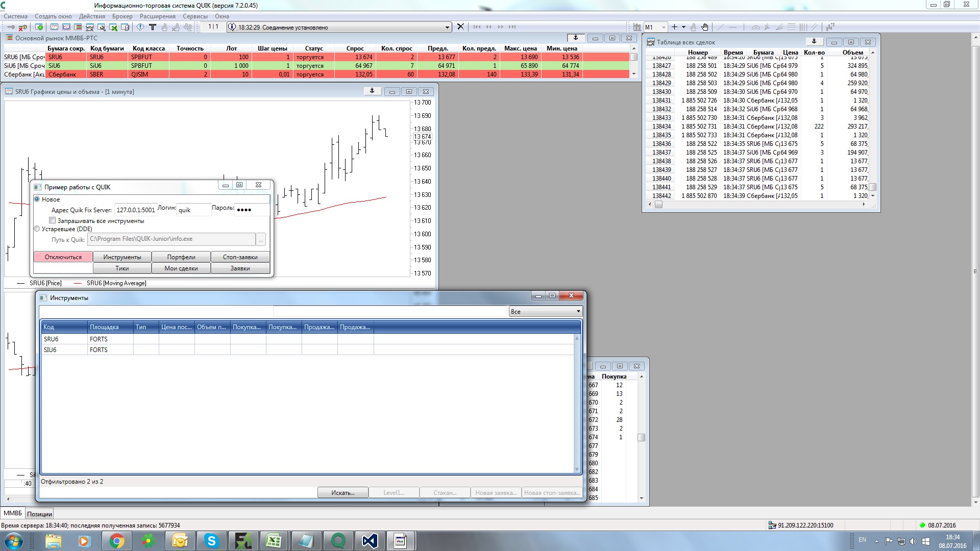Click the Спрос column header in main table
The height and width of the screenshot is (551, 980).
(x=355, y=48)
